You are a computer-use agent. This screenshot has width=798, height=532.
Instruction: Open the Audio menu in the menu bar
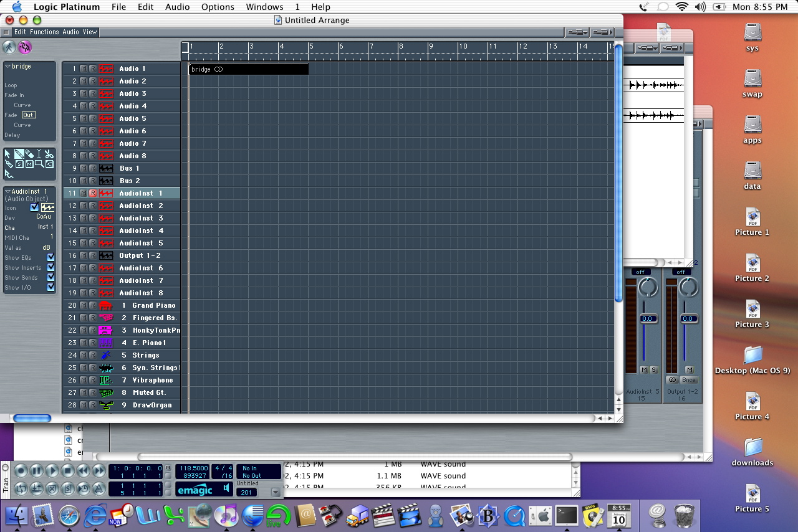click(178, 7)
